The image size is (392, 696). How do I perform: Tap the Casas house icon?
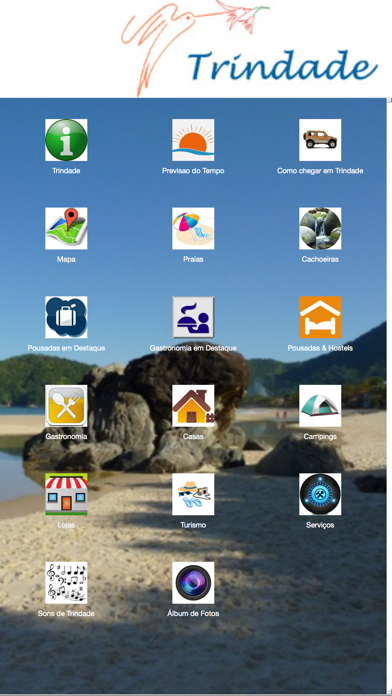[193, 406]
